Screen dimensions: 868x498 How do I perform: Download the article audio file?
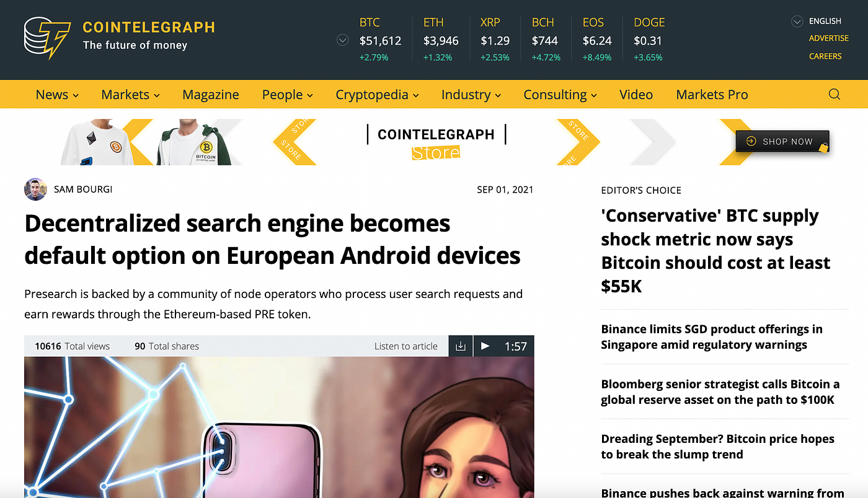(461, 346)
